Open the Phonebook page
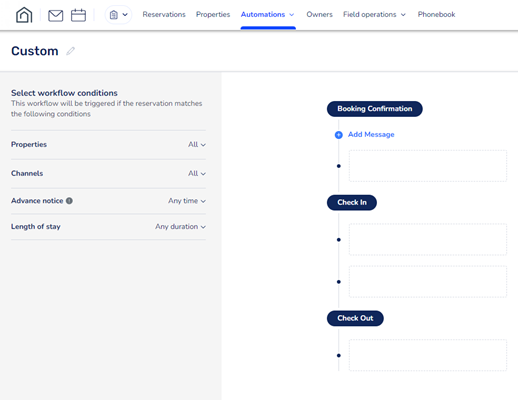This screenshot has width=518, height=400. 436,15
